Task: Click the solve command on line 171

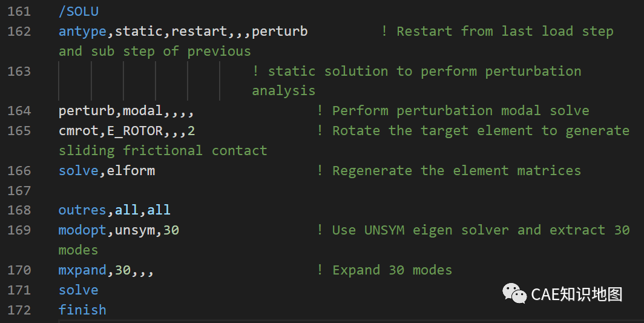Action: (79, 290)
